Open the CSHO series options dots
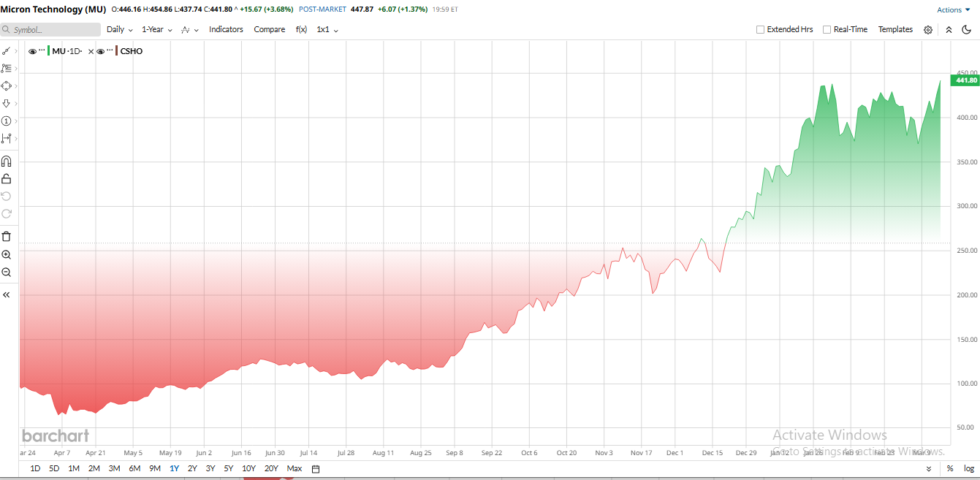Image resolution: width=980 pixels, height=480 pixels. tap(110, 51)
